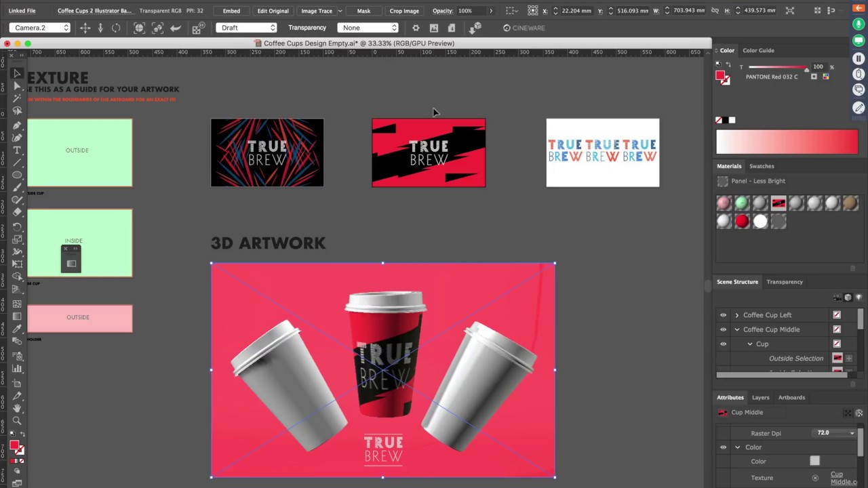Delete material with the trash icon
Viewport: 868px width, 488px height.
pyautogui.click(x=852, y=268)
